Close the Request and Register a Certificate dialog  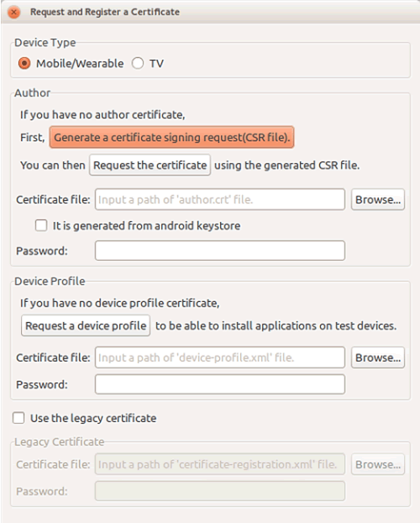point(13,13)
